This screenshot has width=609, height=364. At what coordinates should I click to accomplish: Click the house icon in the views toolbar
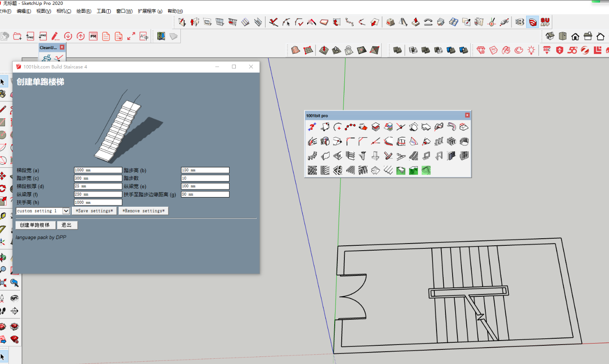575,36
